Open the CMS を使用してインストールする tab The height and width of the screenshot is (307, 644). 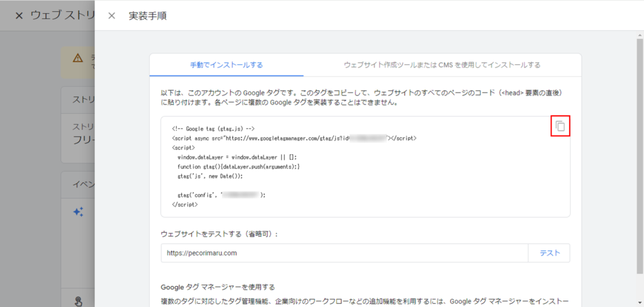tap(442, 65)
